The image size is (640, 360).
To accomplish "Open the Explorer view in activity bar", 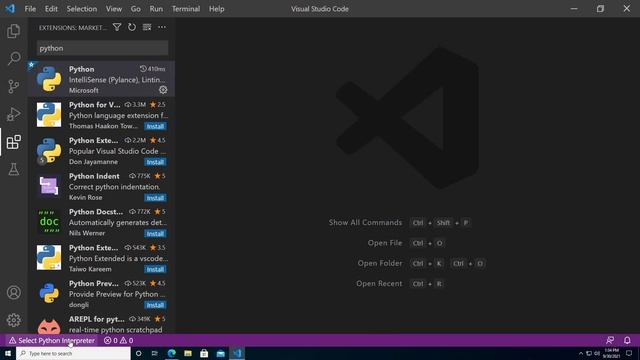I will [13, 31].
